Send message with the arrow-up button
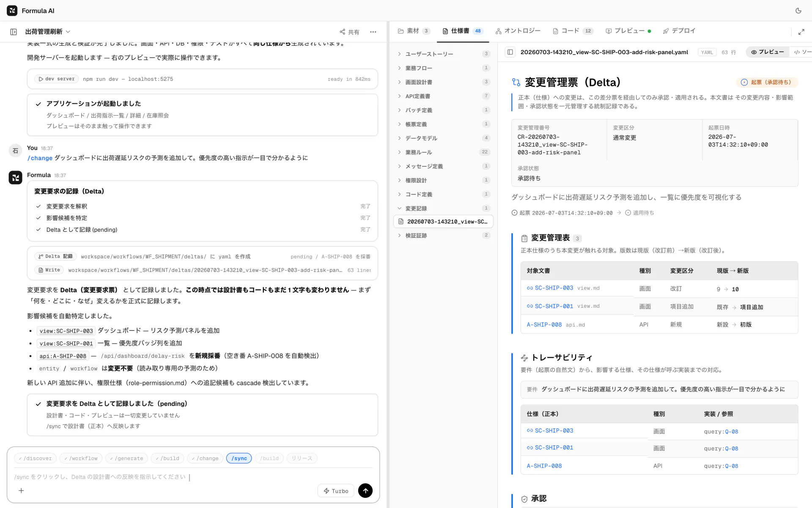The image size is (812, 508). (365, 491)
